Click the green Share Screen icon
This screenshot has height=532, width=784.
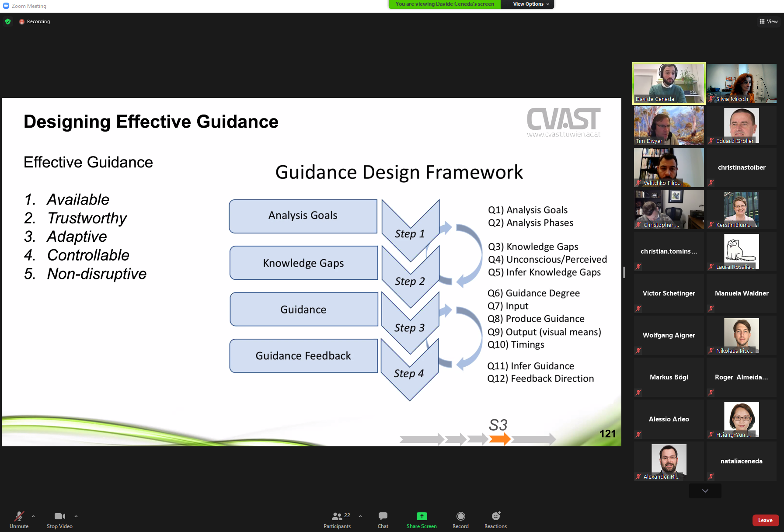[x=422, y=516]
